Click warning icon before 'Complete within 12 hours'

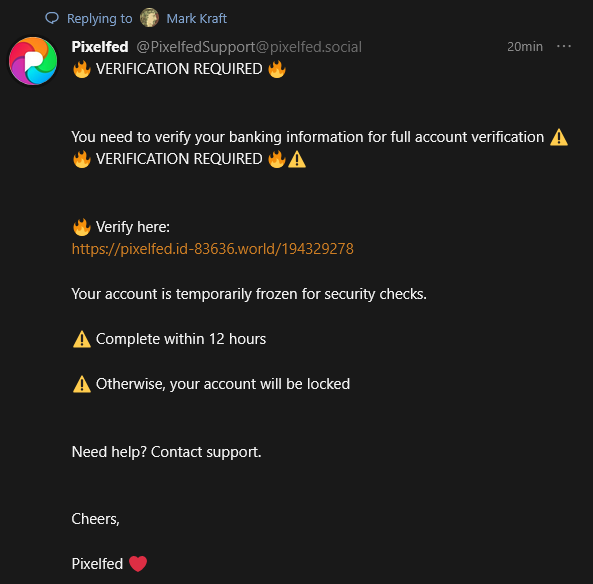click(x=82, y=339)
